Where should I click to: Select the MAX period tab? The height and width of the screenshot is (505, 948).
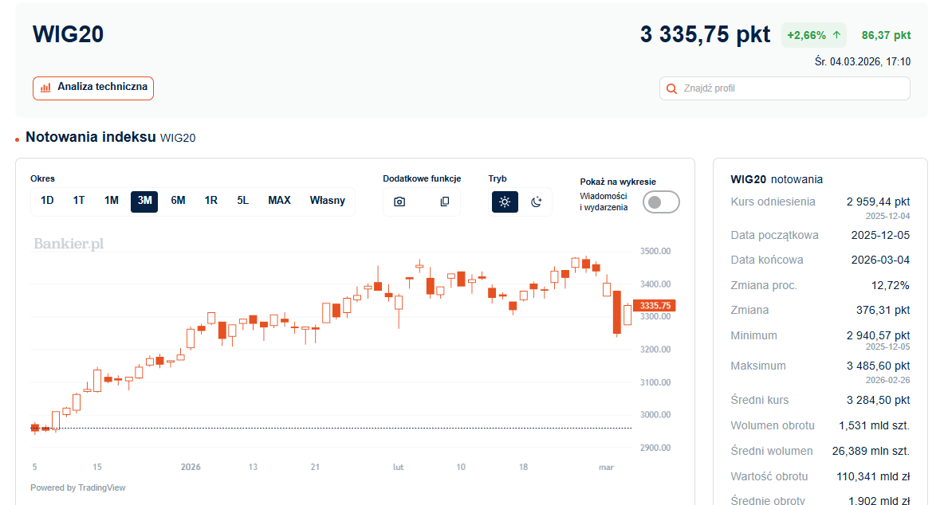tap(279, 201)
